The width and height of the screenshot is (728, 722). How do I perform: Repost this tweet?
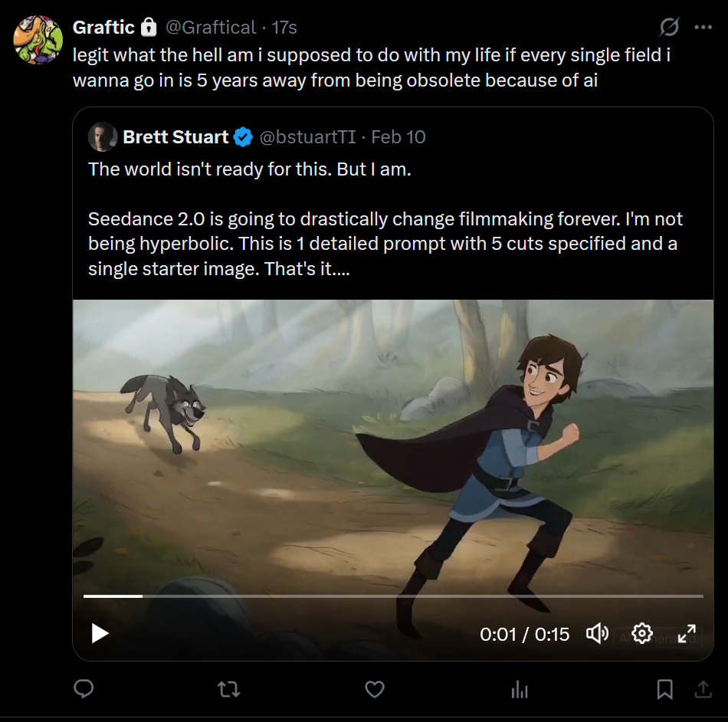coord(228,690)
